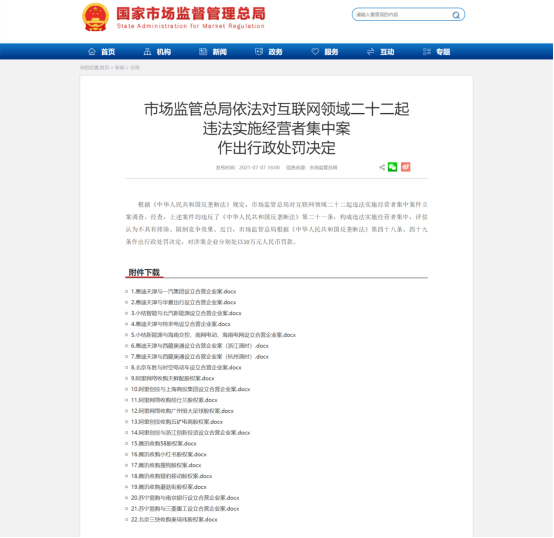Download attachment 22 docx file
This screenshot has height=538, width=554.
click(x=174, y=520)
